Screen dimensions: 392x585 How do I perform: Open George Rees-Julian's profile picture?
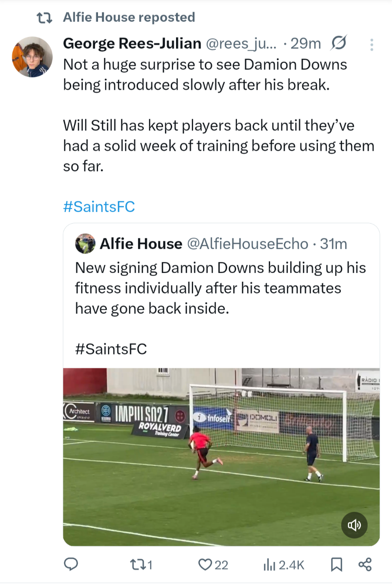32,57
